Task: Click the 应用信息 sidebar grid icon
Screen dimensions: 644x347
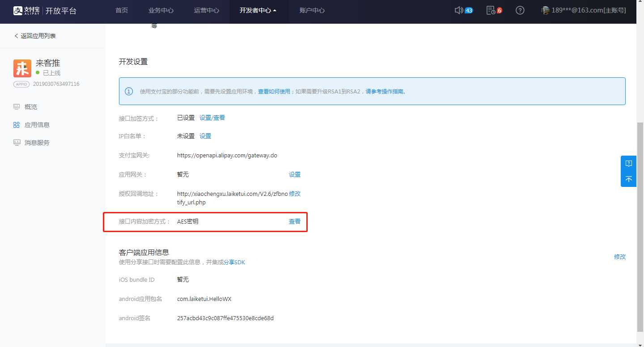Action: point(17,125)
